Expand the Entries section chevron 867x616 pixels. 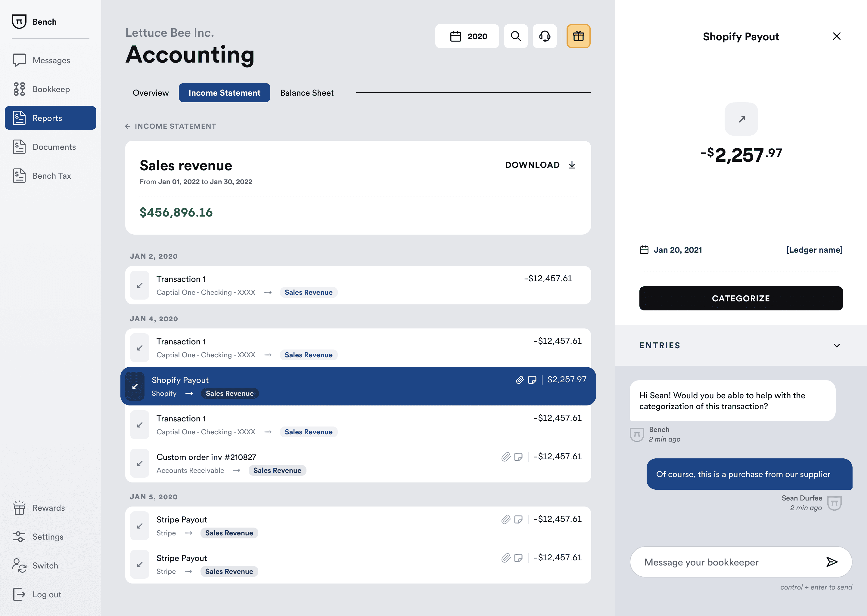point(836,345)
